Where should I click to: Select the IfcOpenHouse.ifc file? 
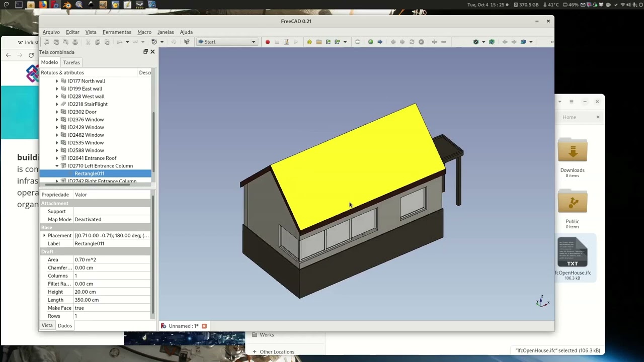tap(573, 259)
